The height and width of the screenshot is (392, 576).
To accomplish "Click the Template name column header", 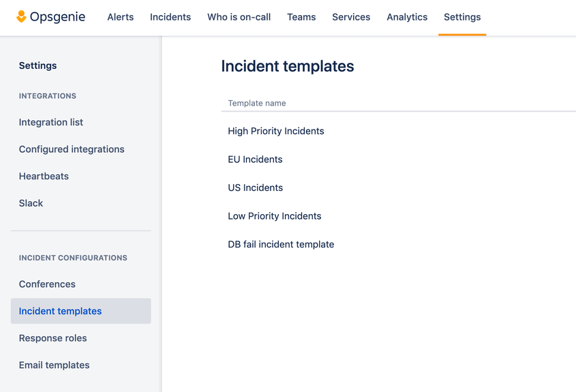I will [257, 103].
